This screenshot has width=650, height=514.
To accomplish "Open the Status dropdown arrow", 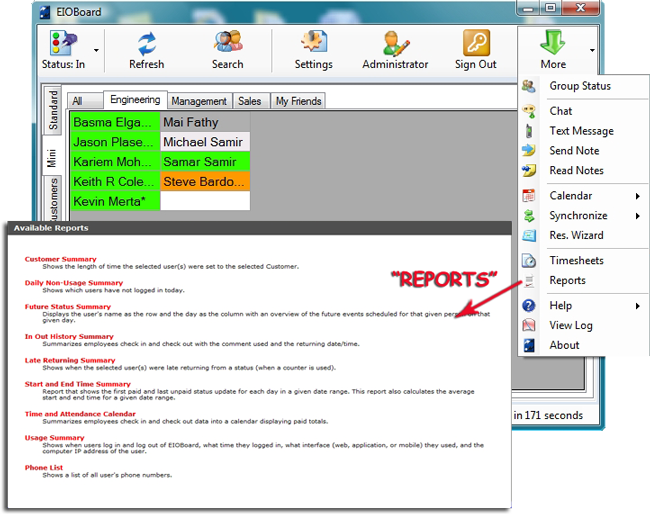I will click(96, 50).
